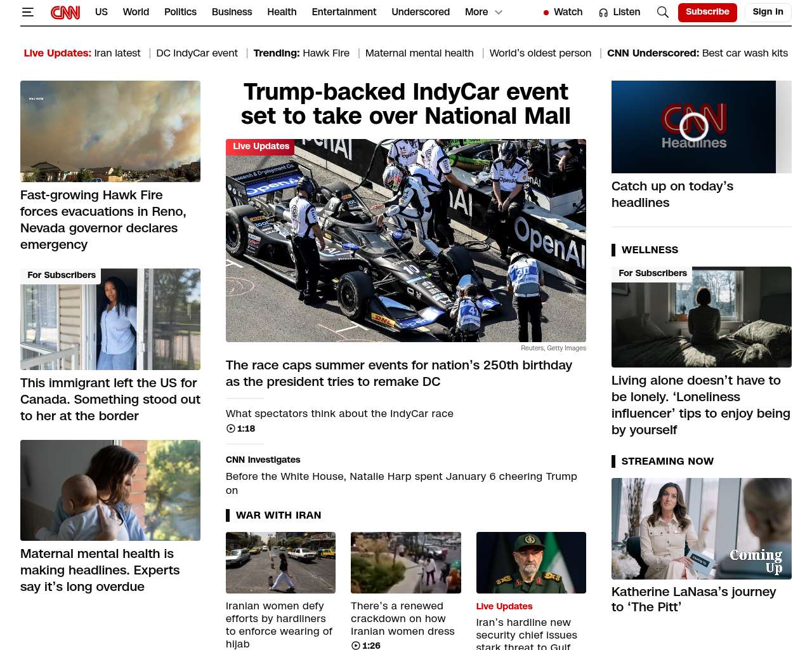Open Iran latest live updates link

[117, 53]
